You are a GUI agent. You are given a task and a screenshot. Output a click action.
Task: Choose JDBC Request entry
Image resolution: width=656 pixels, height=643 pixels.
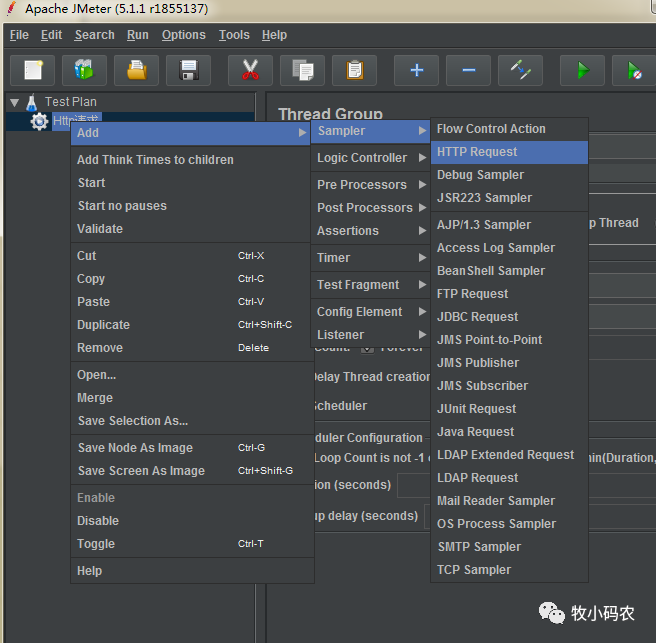tap(509, 317)
